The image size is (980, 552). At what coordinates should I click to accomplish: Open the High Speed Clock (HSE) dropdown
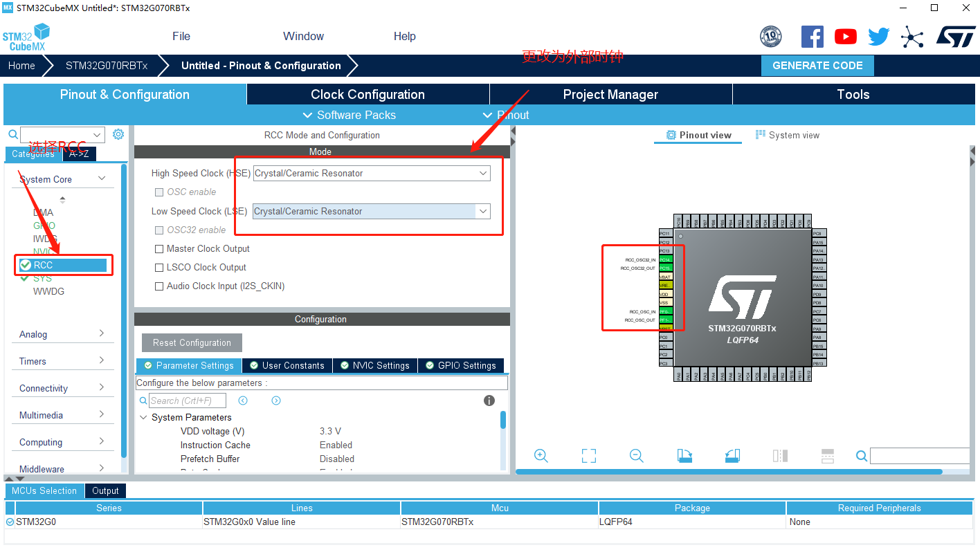click(x=372, y=174)
